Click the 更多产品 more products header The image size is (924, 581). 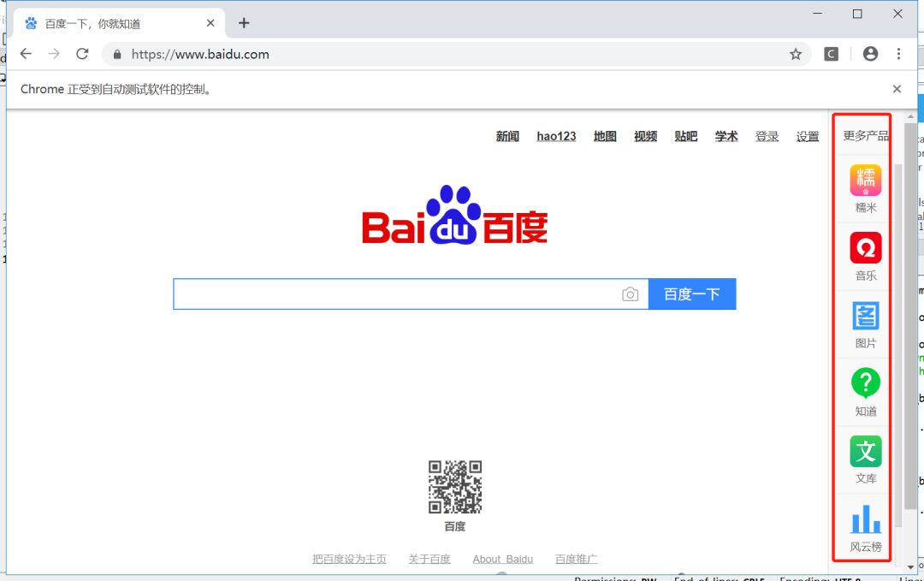[866, 136]
